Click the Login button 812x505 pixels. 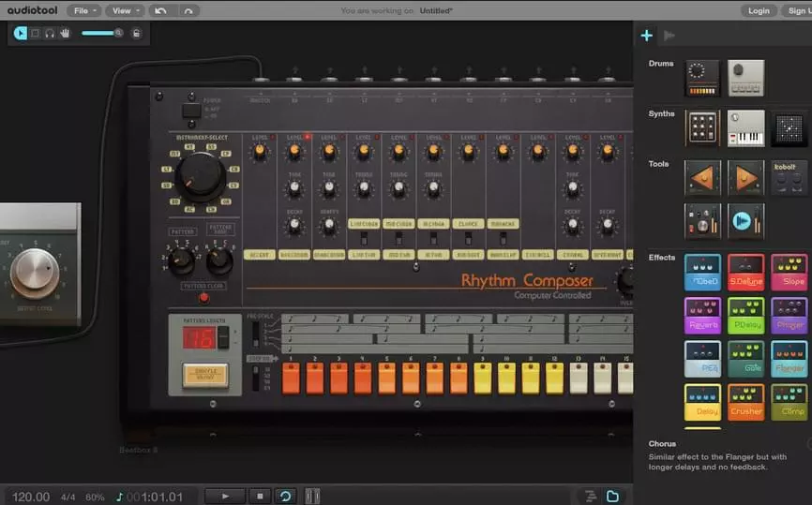point(759,10)
